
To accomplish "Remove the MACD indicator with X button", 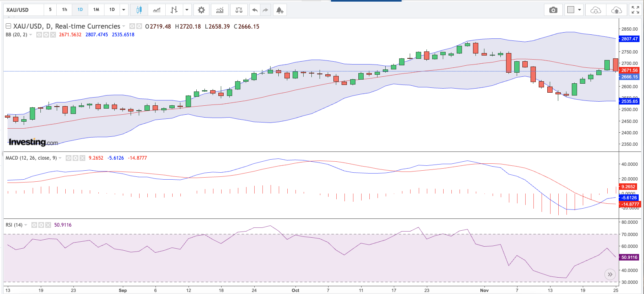I will (x=82, y=158).
